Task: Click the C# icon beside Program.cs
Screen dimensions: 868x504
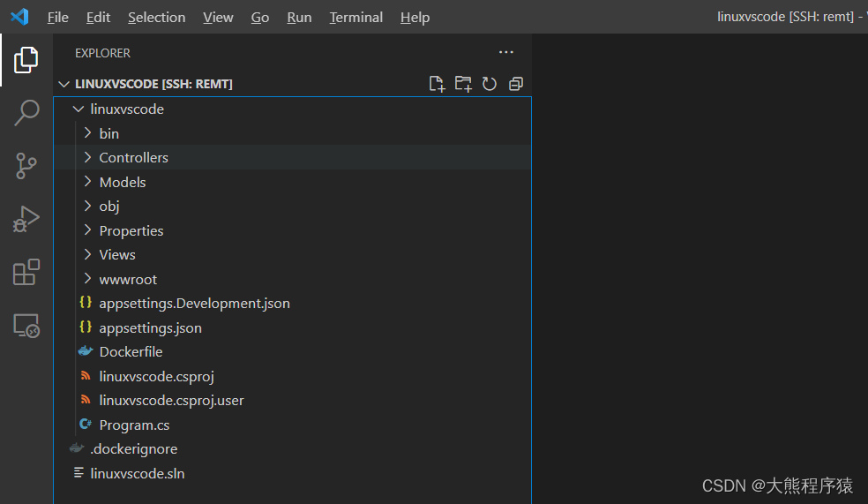Action: [86, 425]
